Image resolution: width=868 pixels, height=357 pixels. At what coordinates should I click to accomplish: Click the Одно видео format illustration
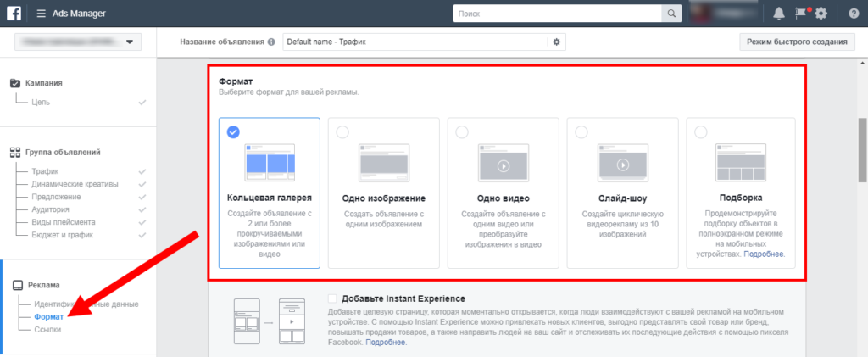click(x=504, y=162)
